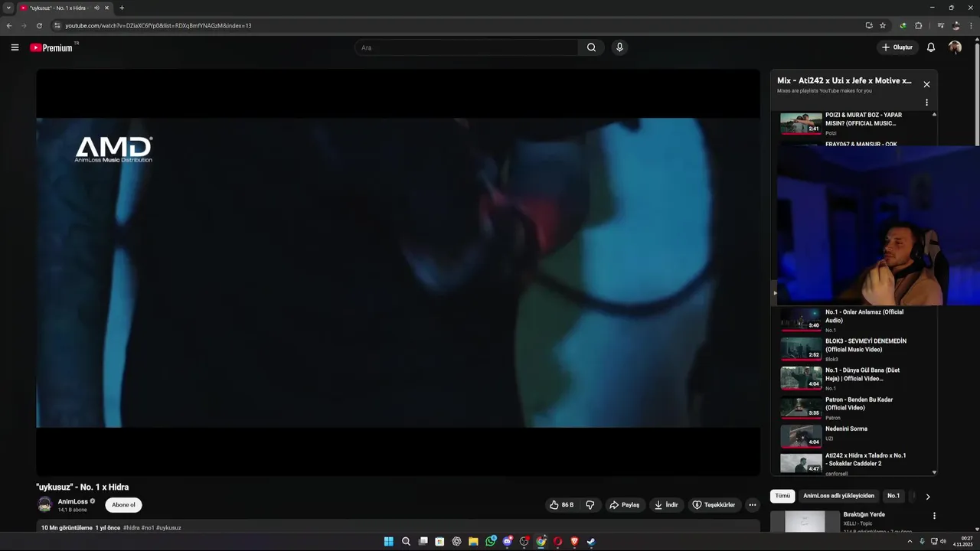Click the search magnifier button
980x551 pixels.
tap(591, 47)
